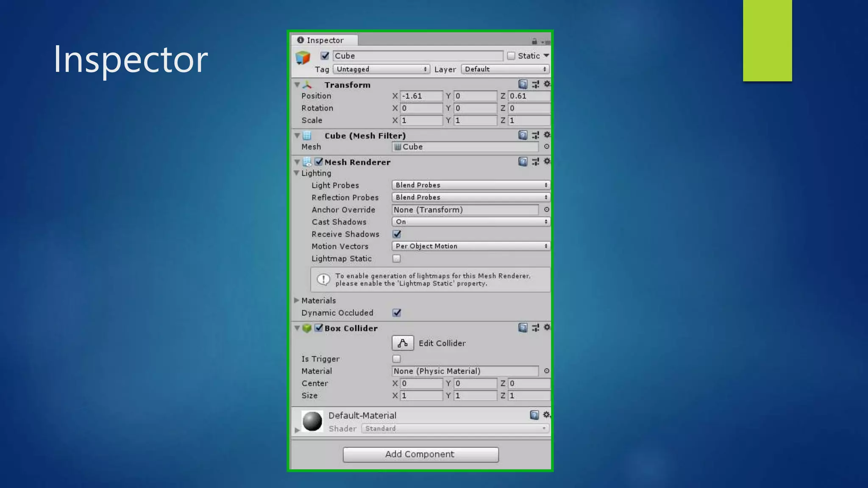868x488 pixels.
Task: Enable the Is Trigger checkbox
Action: click(397, 359)
